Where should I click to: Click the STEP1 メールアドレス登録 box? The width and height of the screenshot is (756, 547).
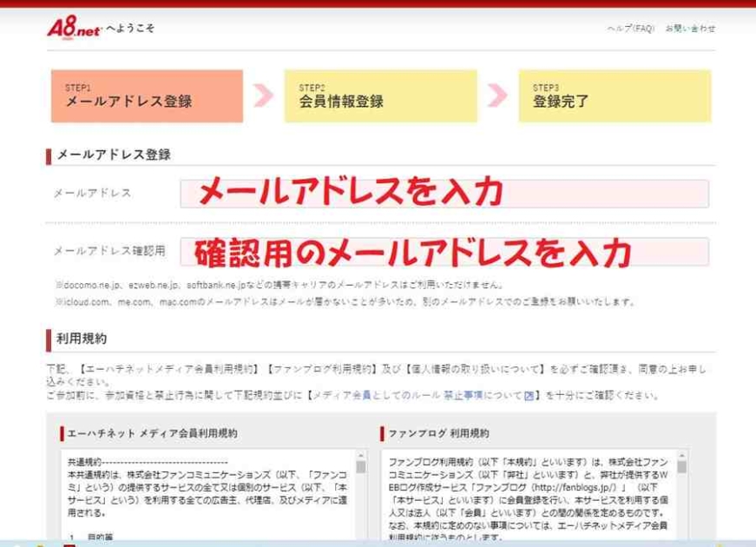147,96
